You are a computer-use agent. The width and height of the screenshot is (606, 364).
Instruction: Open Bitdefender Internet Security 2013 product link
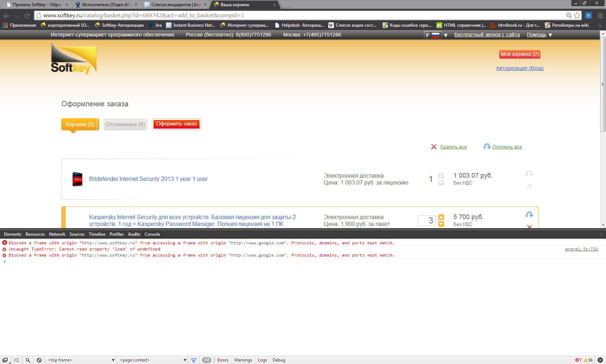[x=148, y=179]
